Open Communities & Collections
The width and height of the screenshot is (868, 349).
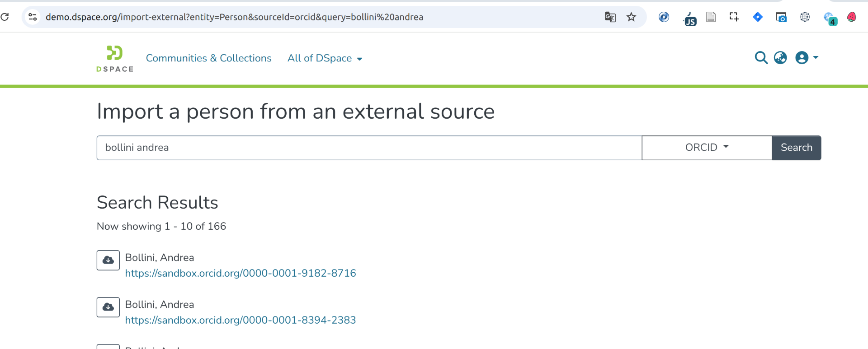point(208,58)
